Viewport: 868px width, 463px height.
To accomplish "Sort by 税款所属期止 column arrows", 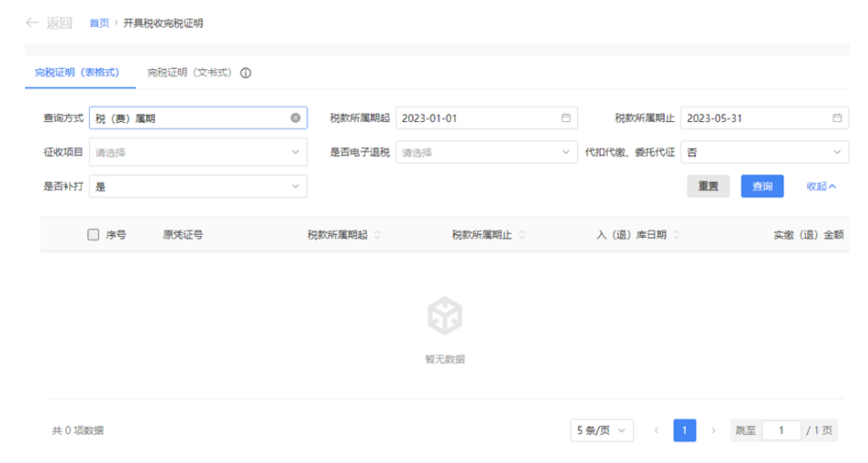I will 522,235.
